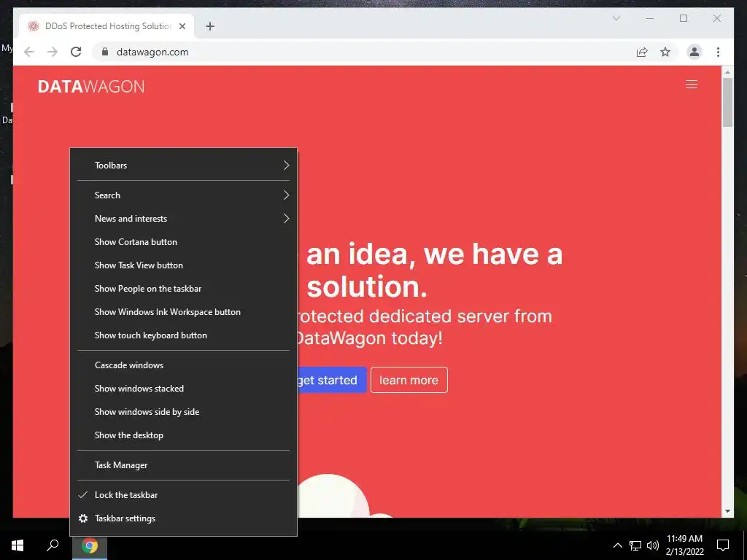Toggle Show People on the taskbar
Screen dimensions: 747x560
(183, 289)
